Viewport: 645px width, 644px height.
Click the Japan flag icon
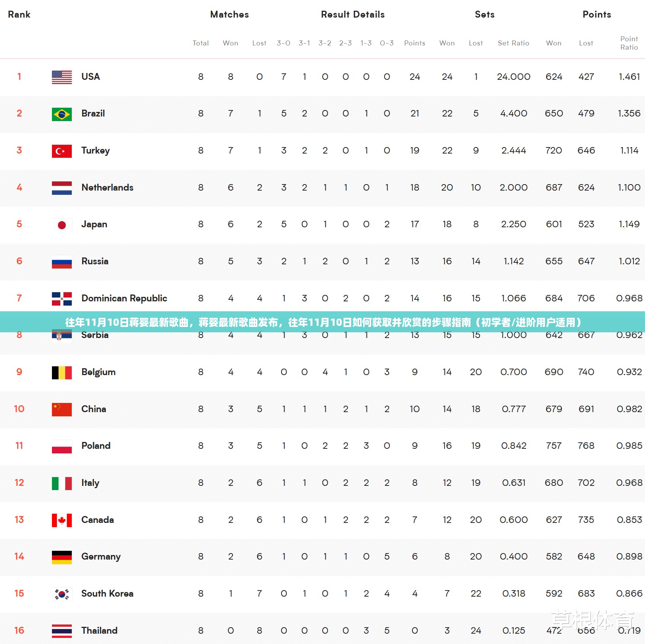click(61, 225)
